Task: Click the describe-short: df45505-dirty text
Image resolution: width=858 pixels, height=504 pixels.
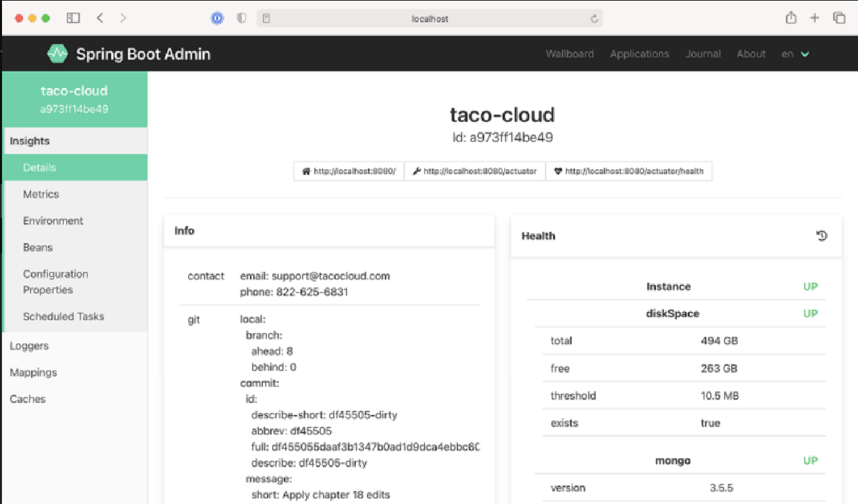Action: tap(324, 415)
